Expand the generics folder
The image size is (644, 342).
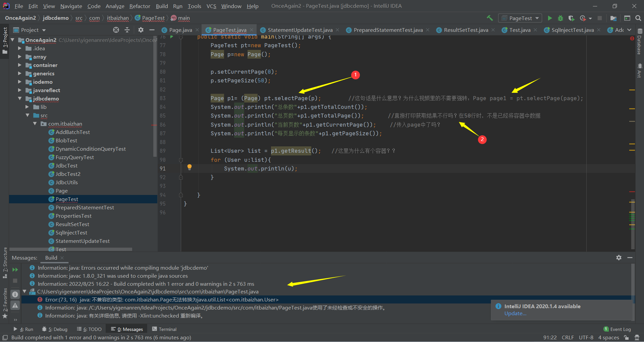20,74
